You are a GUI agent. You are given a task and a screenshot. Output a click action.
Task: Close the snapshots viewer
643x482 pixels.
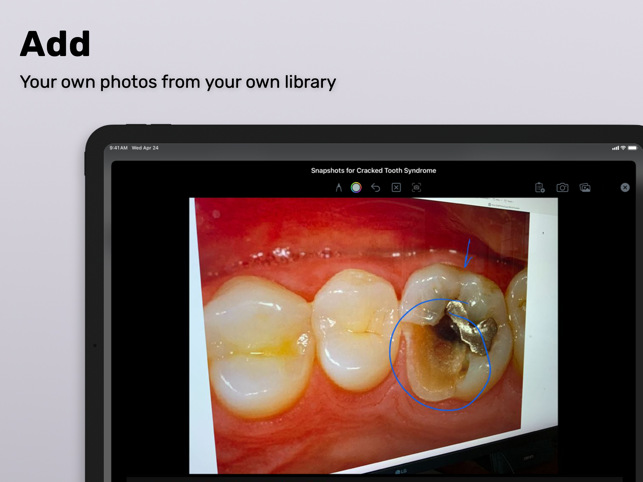coord(625,188)
